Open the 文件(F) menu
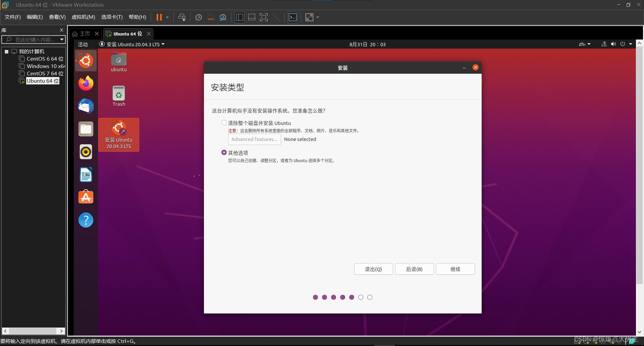The width and height of the screenshot is (644, 346). coord(12,17)
